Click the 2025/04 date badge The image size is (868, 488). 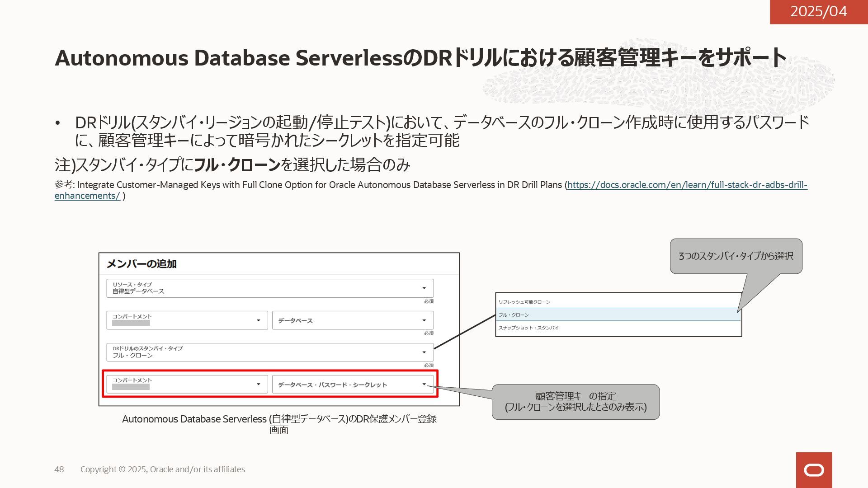pyautogui.click(x=819, y=11)
